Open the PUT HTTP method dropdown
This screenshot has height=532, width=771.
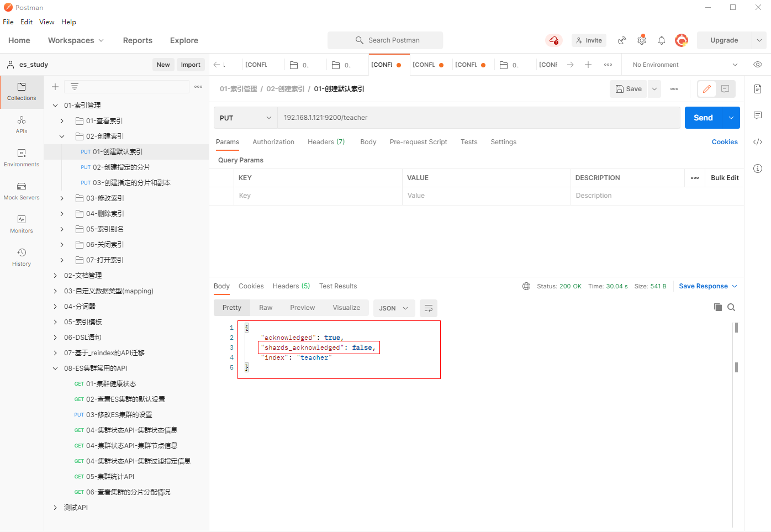click(245, 118)
